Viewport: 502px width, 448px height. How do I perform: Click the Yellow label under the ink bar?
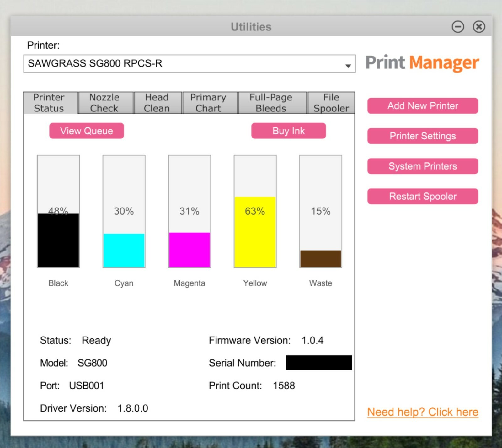(255, 283)
